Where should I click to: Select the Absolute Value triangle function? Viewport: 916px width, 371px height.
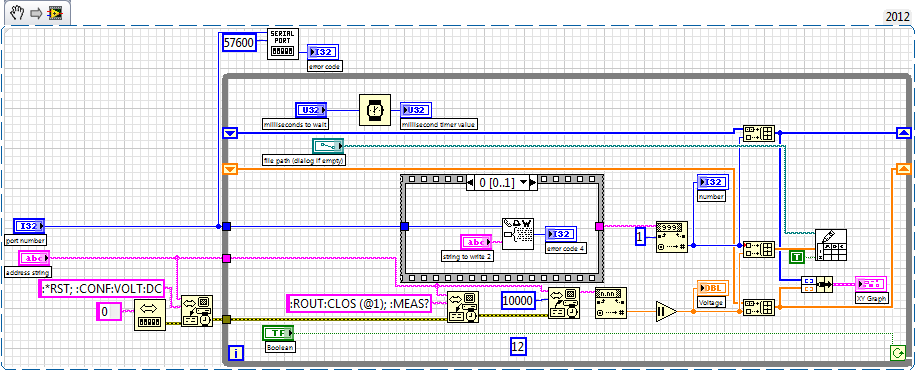point(665,311)
